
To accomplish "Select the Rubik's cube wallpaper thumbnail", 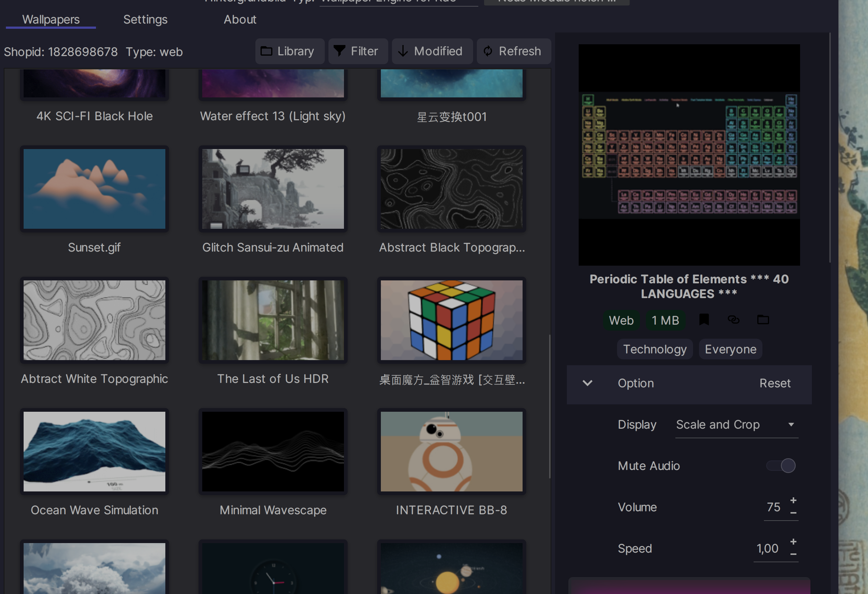I will (x=452, y=320).
